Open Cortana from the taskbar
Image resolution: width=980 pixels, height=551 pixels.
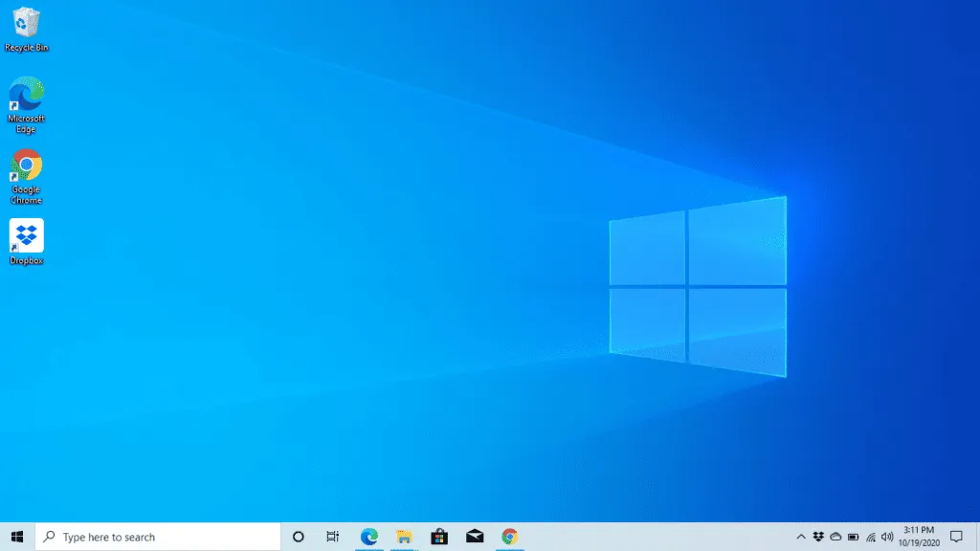(x=297, y=537)
